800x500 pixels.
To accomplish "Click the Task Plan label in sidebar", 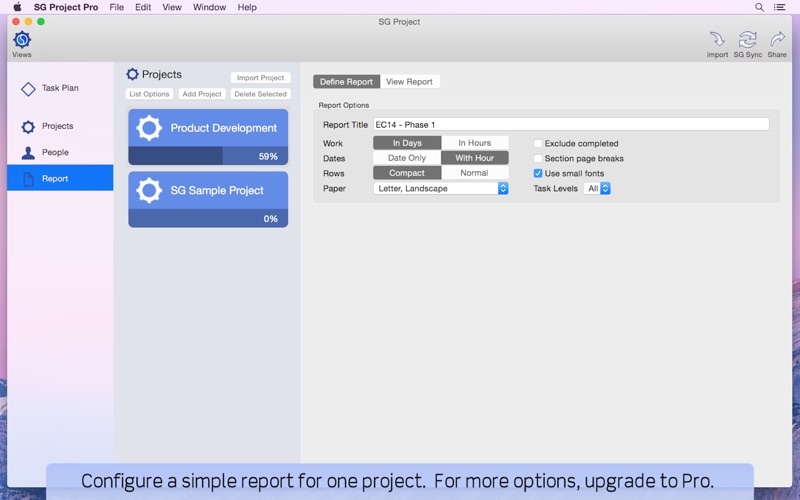I will [x=60, y=88].
